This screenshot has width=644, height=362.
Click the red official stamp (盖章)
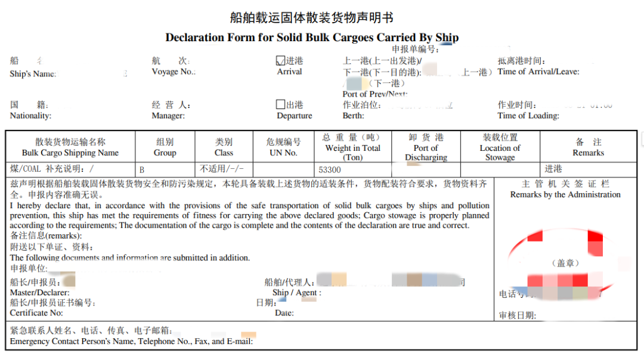564,262
